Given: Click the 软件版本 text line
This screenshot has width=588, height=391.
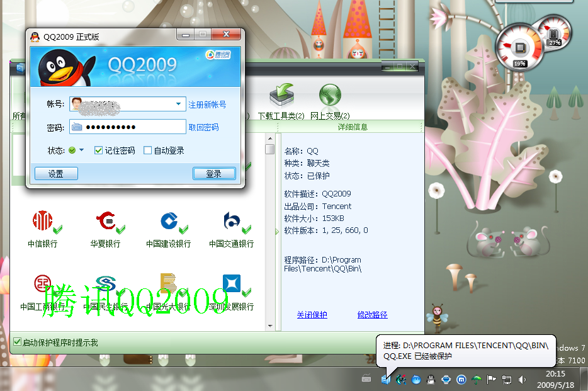Looking at the screenshot, I should [326, 230].
